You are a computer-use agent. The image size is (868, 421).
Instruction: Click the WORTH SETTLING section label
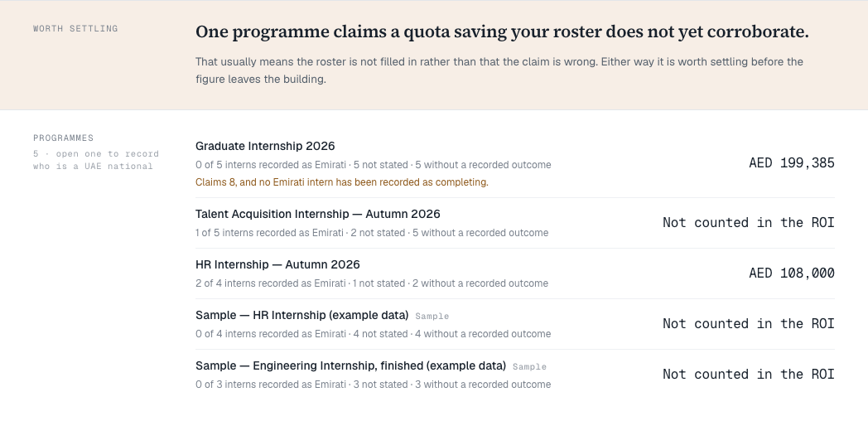[x=75, y=29]
